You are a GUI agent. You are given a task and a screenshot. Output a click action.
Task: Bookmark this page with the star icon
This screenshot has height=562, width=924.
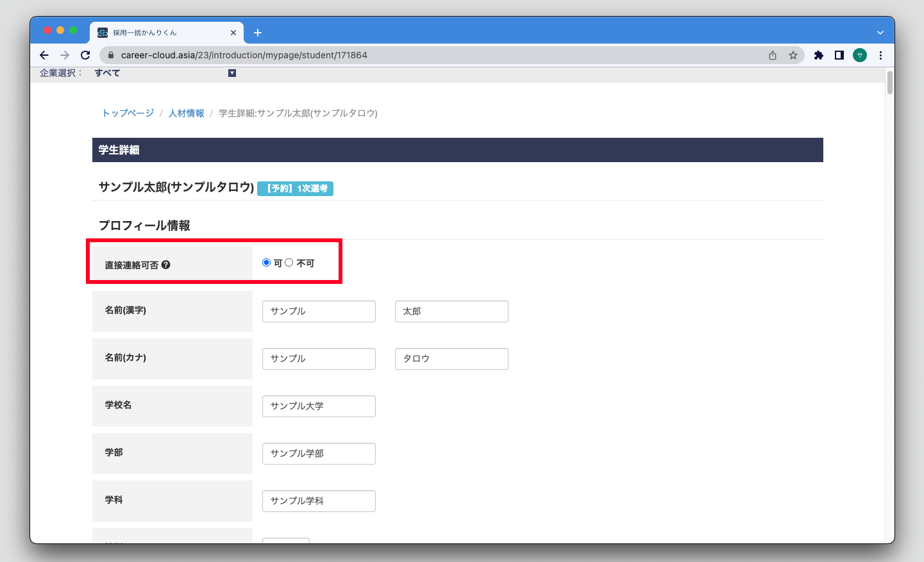click(793, 55)
